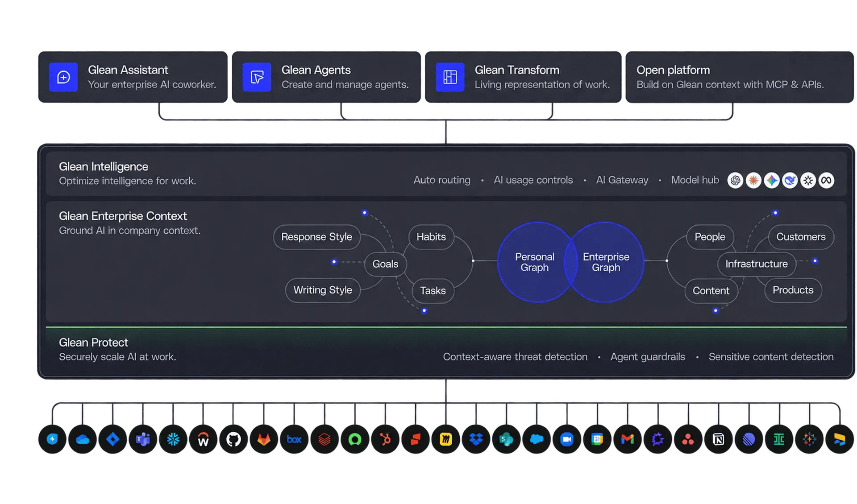This screenshot has width=857, height=504.
Task: Click the 'AI usage controls' text
Action: [533, 180]
